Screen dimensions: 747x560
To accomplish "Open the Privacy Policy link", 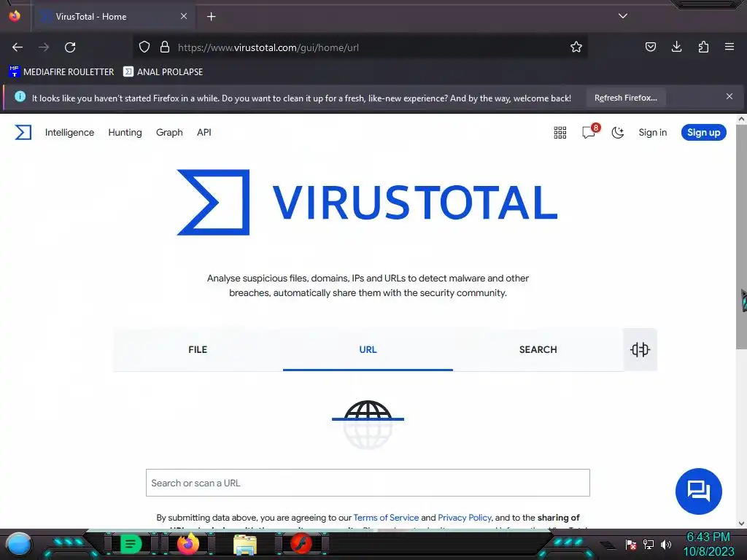I will click(465, 518).
